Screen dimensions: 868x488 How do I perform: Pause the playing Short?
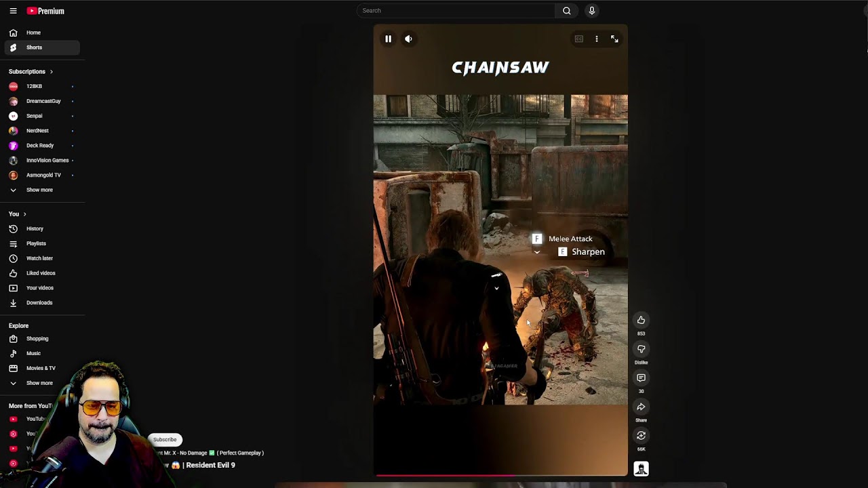[388, 39]
